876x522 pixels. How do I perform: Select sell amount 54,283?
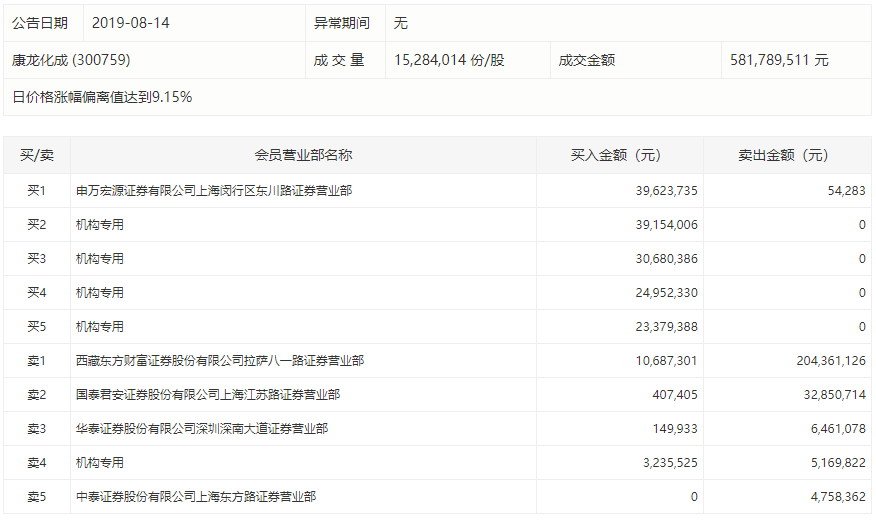[x=846, y=191]
